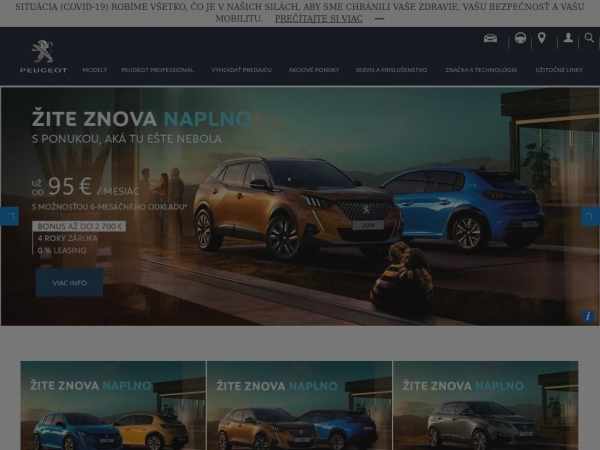The image size is (600, 450).
Task: Open the car configurator icon in header
Action: pos(490,38)
